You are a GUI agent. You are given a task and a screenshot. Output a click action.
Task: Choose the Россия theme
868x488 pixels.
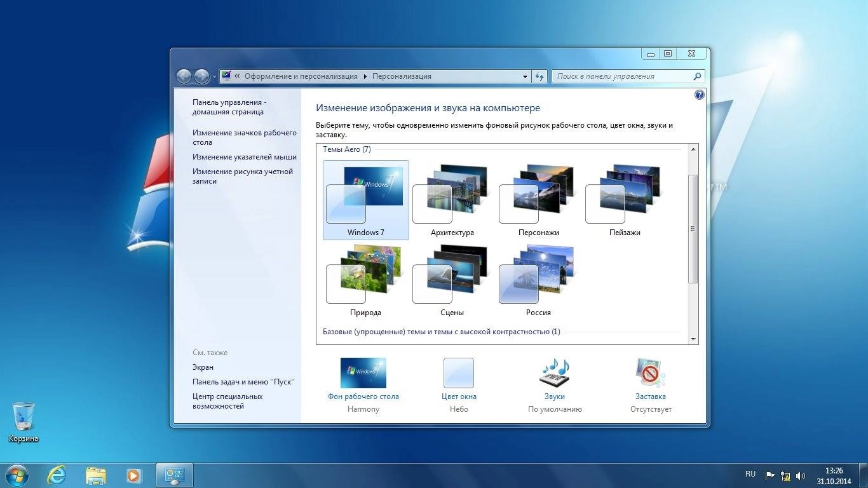pos(538,280)
